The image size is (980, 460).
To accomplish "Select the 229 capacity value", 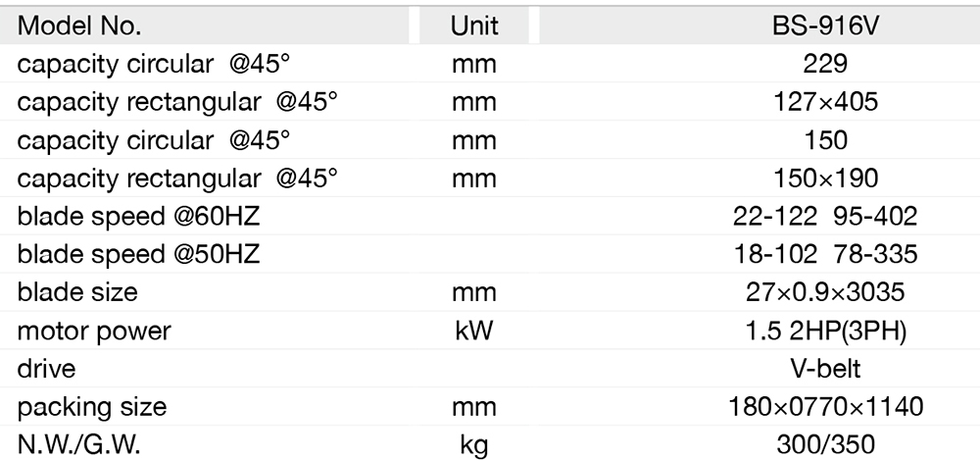I will click(823, 65).
